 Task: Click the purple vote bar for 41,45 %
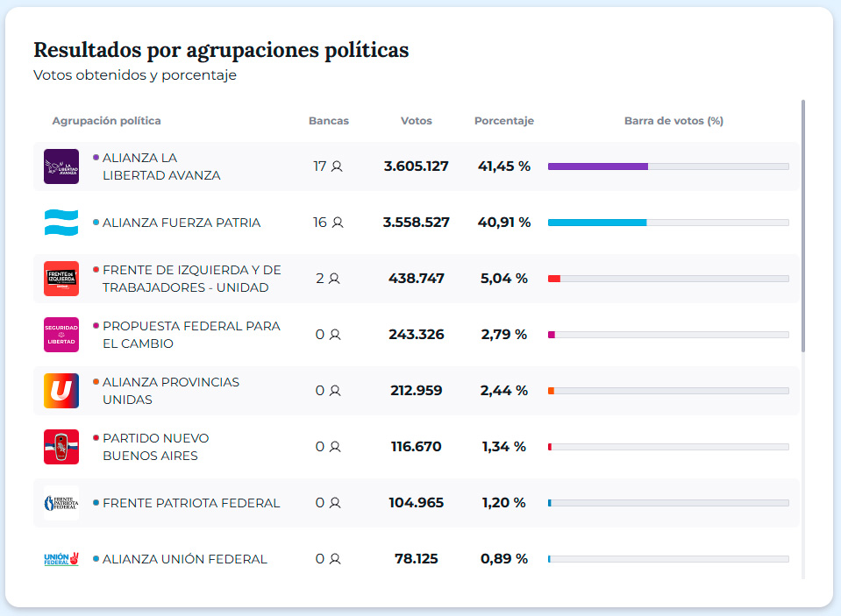598,166
